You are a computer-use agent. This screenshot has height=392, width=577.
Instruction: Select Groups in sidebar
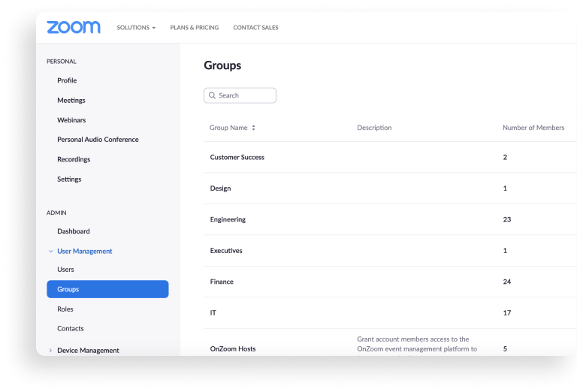107,289
